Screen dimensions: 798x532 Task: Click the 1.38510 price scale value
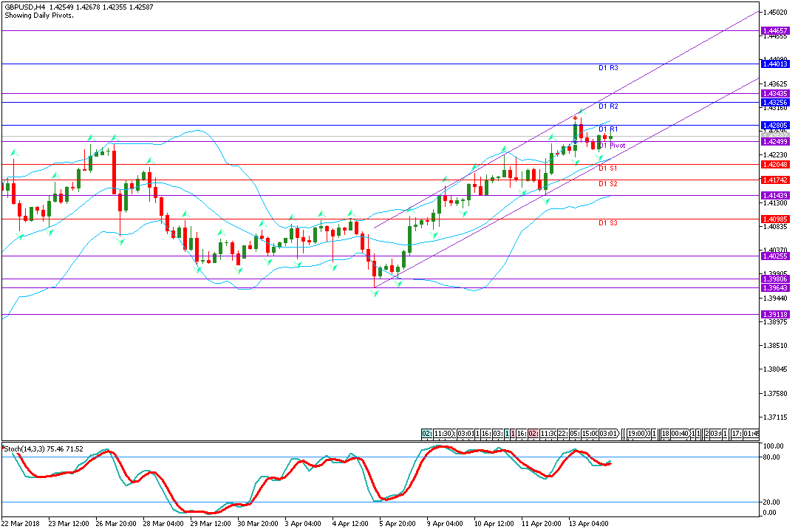pyautogui.click(x=775, y=346)
